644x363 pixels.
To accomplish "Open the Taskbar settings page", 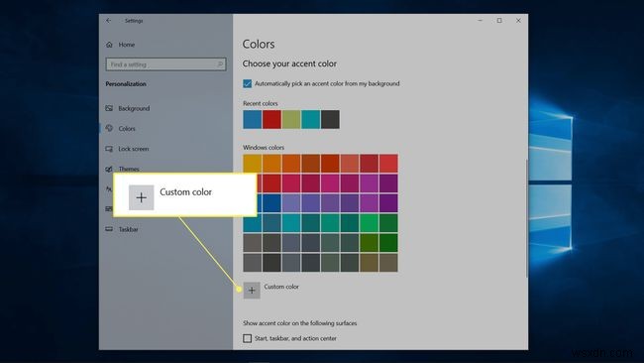I will (x=128, y=229).
